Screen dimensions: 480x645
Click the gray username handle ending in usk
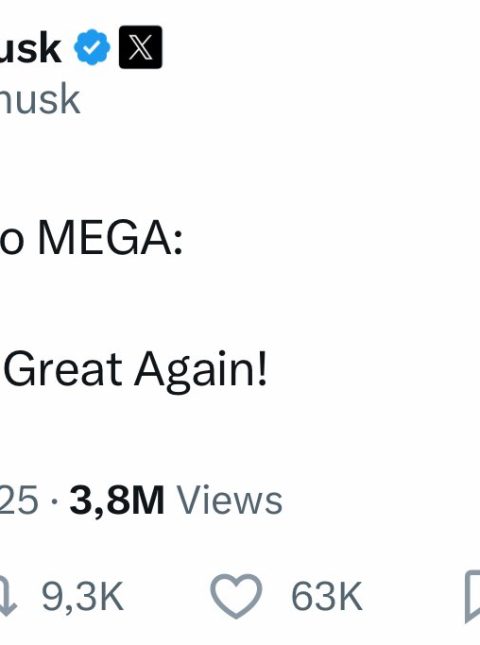coord(39,99)
